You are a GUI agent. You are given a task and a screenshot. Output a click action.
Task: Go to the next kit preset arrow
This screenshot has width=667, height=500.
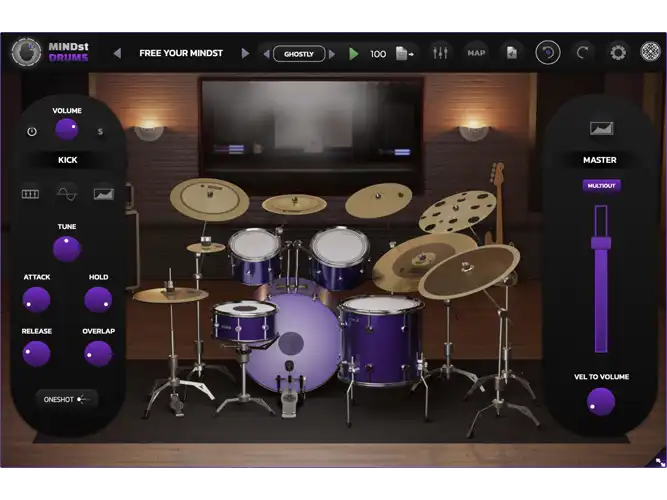click(x=245, y=53)
